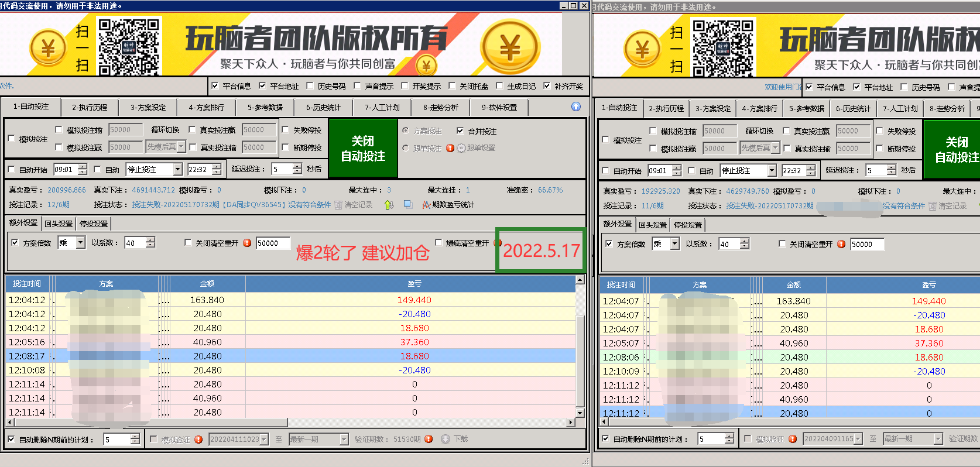Click 66.67% accuracy value in left window

[550, 190]
